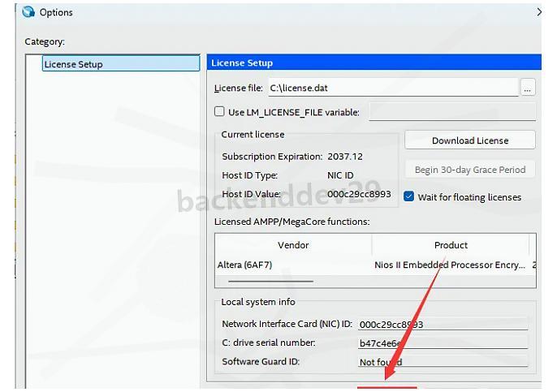This screenshot has height=392, width=557.
Task: Click the LM_LICENSE_FILE variable text box
Action: (451, 112)
